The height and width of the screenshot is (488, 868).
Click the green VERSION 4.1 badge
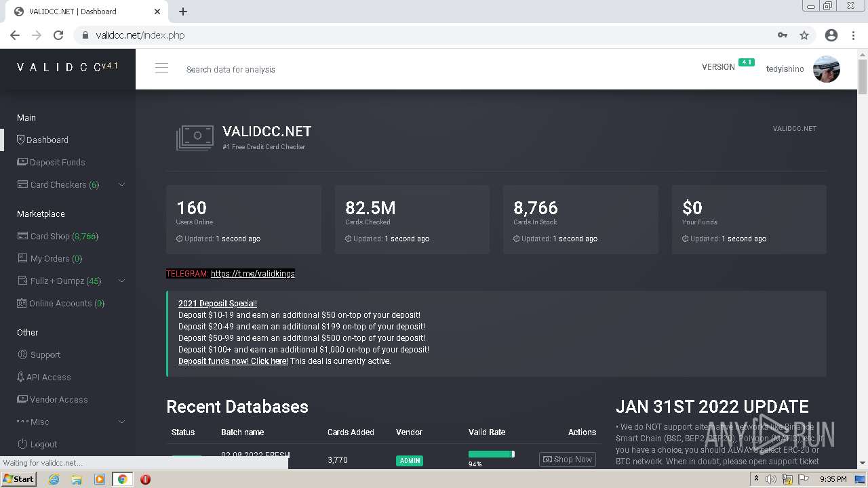(747, 62)
